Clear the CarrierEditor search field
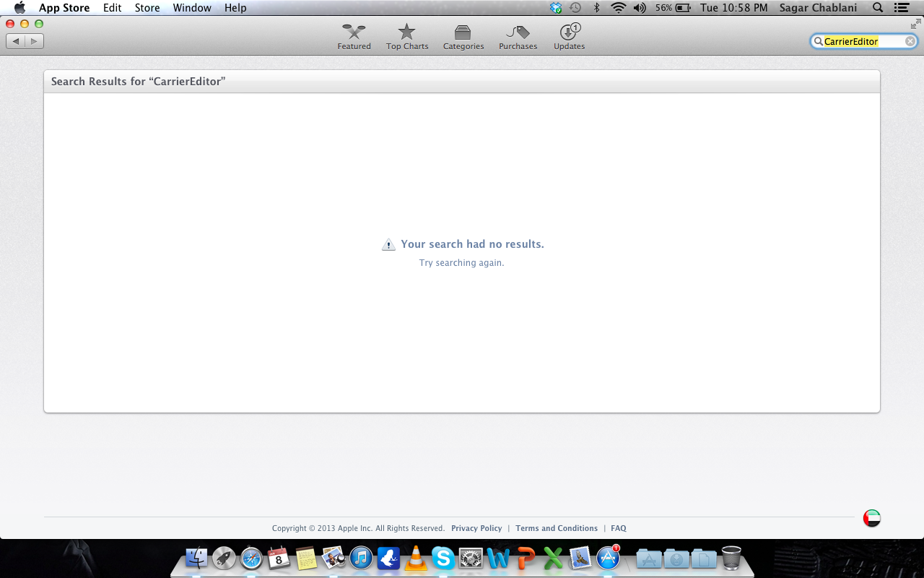The height and width of the screenshot is (578, 924). point(910,41)
